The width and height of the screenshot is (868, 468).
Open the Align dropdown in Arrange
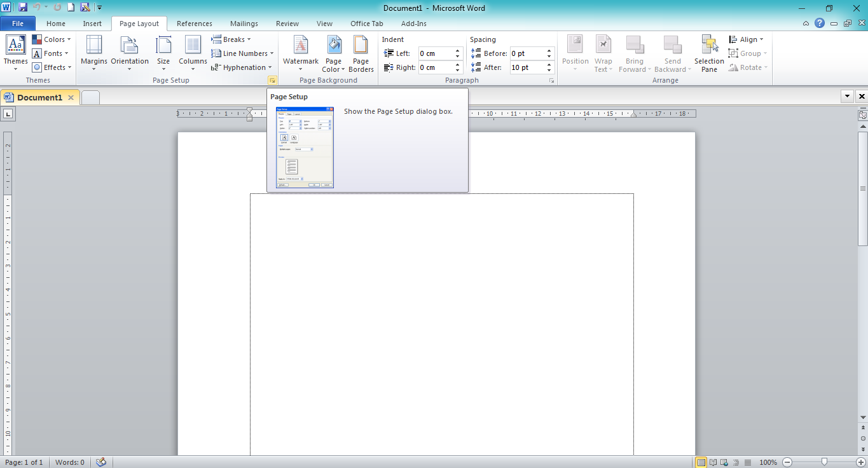[747, 39]
